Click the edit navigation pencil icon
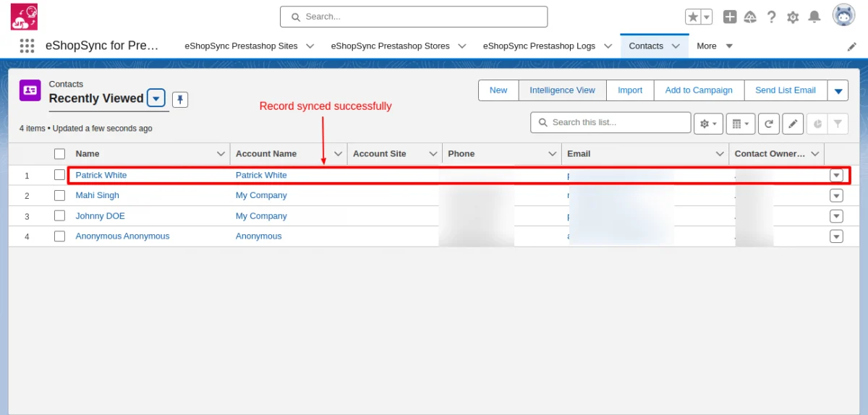The height and width of the screenshot is (415, 868). [x=852, y=46]
